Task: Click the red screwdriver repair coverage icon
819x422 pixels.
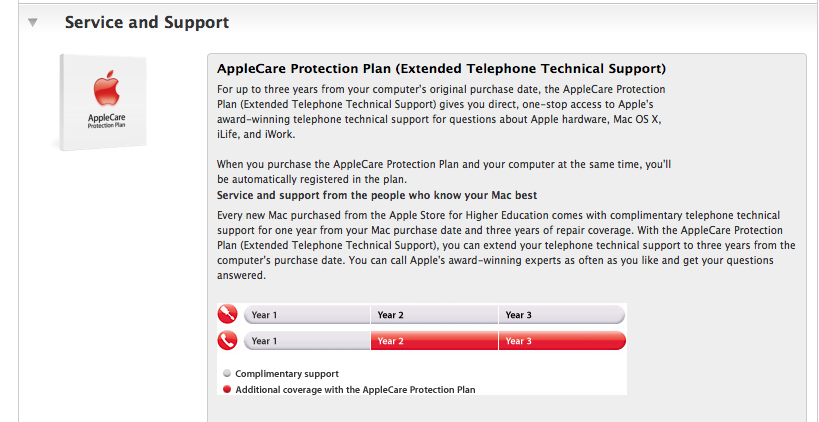Action: [227, 314]
